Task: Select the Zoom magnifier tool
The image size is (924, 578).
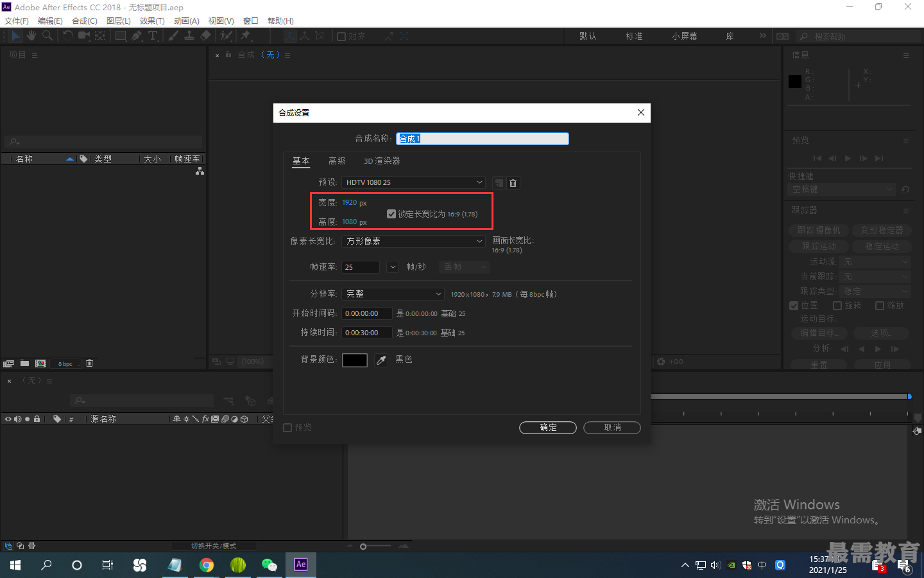Action: [47, 36]
